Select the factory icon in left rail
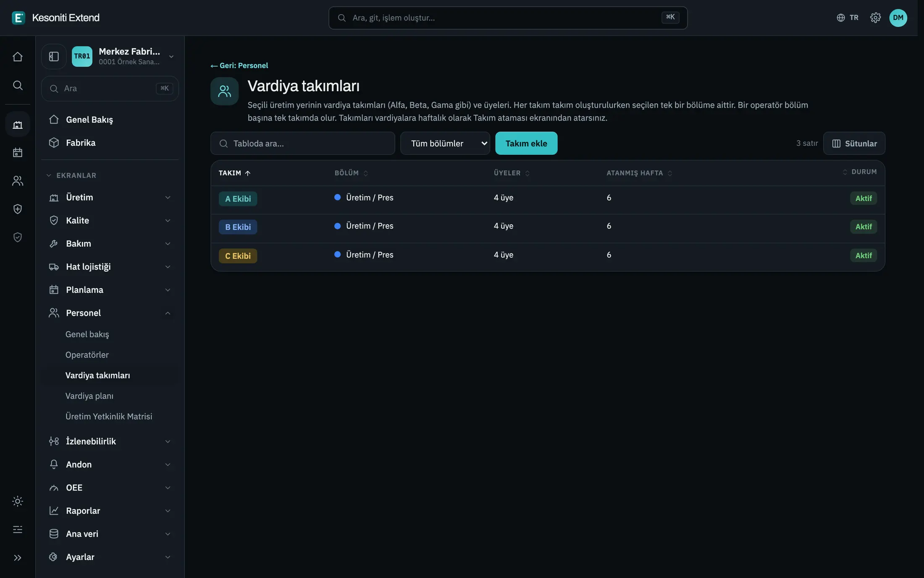Viewport: 924px width, 578px height. tap(18, 124)
